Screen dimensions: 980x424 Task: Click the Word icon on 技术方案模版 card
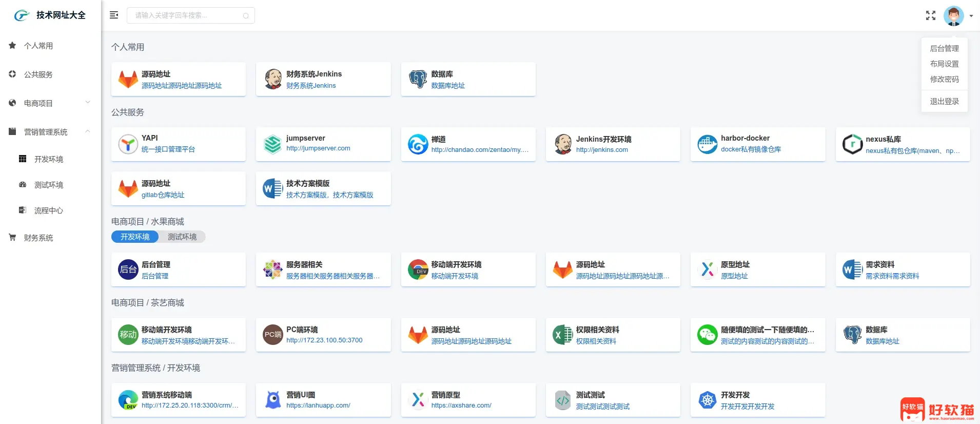[x=273, y=188]
